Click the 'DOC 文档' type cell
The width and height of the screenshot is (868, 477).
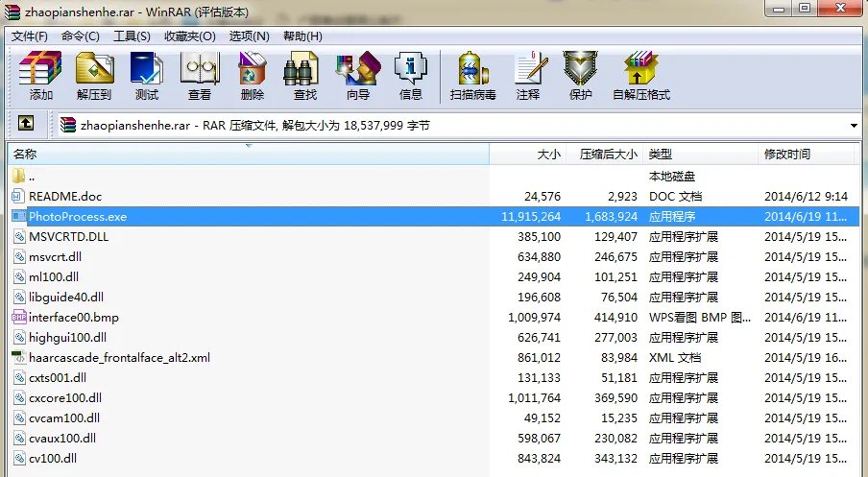[x=675, y=197]
